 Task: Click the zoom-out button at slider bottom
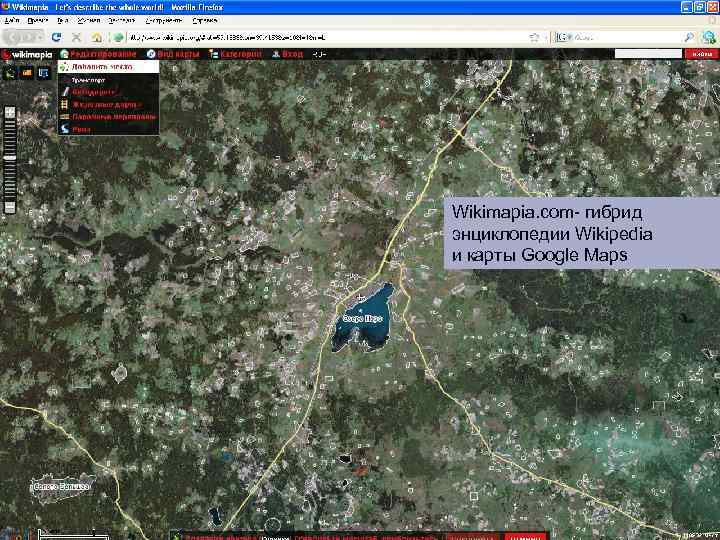(10, 208)
